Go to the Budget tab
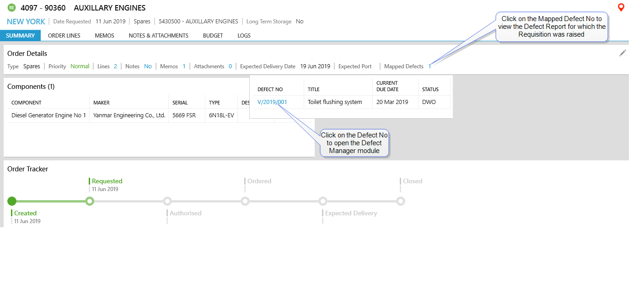The height and width of the screenshot is (301, 644). pos(213,36)
